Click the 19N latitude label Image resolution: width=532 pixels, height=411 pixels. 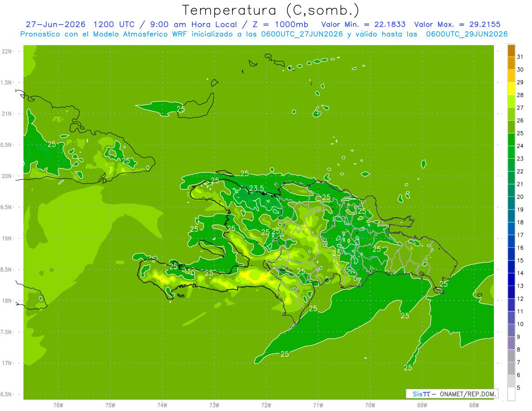(x=7, y=239)
